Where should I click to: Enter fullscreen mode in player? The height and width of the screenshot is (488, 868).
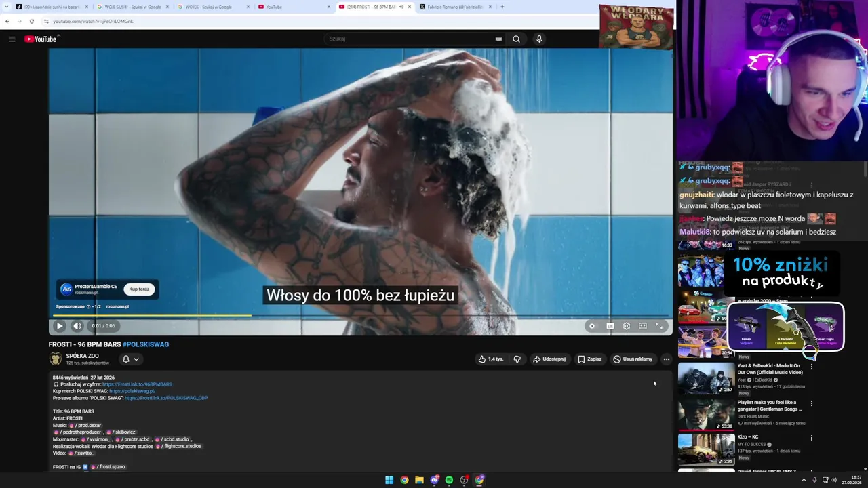click(x=658, y=326)
